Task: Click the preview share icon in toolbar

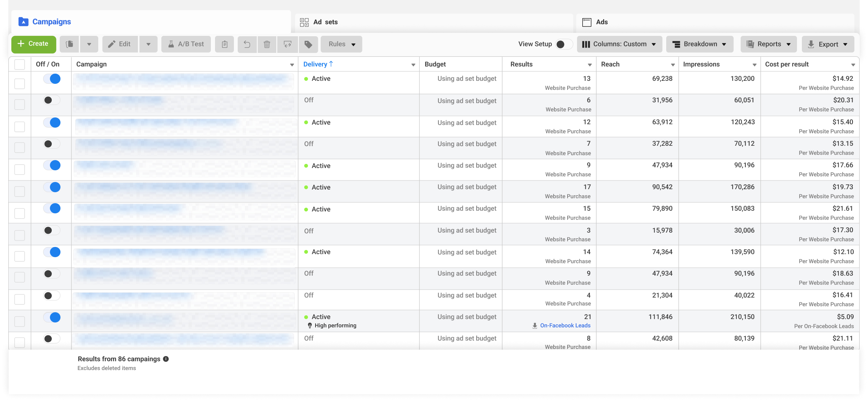Action: tap(288, 44)
